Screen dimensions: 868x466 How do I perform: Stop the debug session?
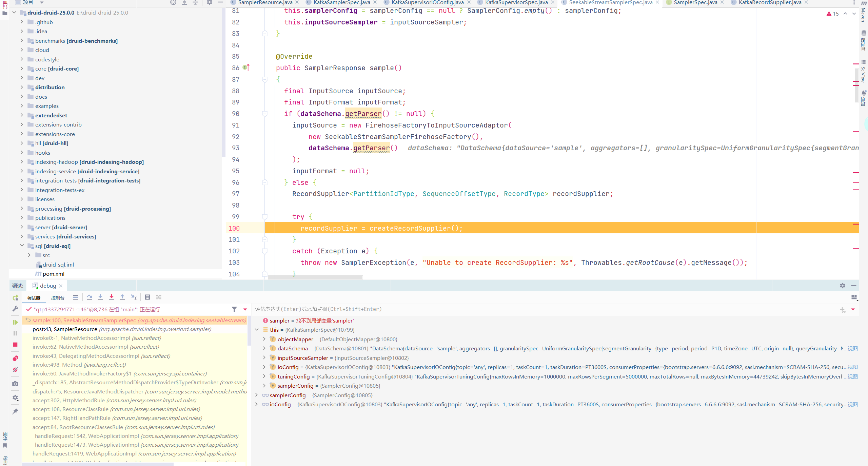(x=15, y=345)
